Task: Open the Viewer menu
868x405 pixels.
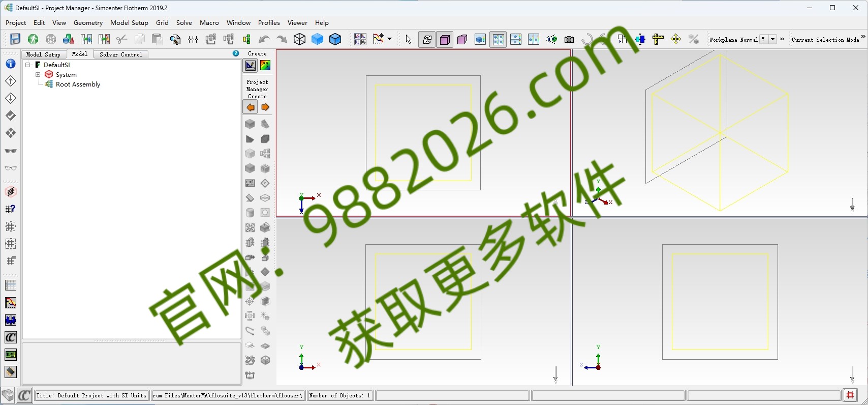Action: [297, 22]
